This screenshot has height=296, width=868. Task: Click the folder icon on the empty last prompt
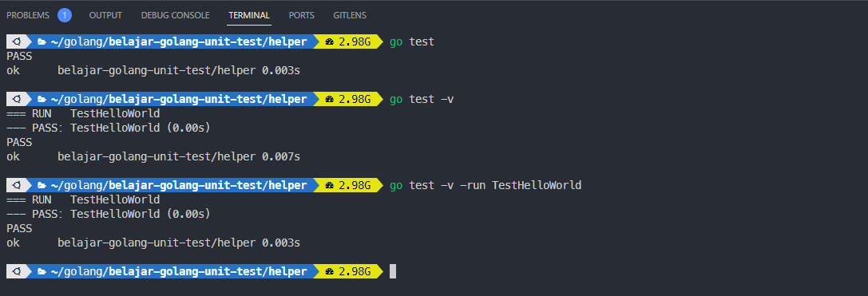click(42, 271)
